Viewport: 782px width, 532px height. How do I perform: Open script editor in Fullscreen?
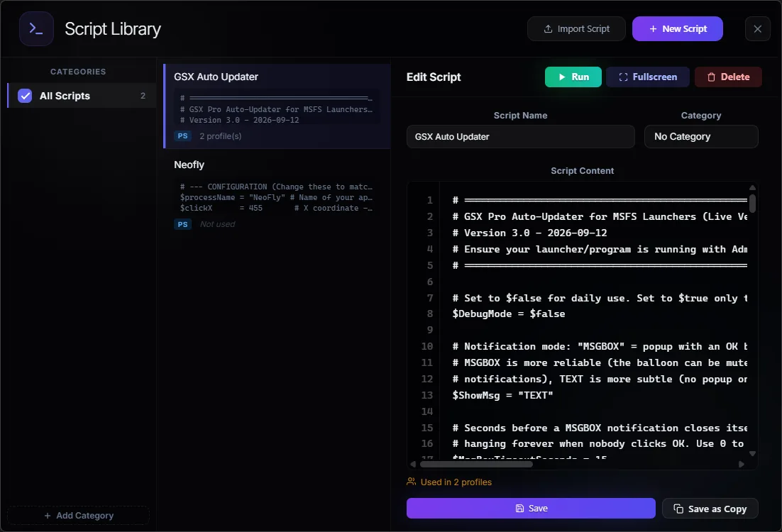[648, 77]
